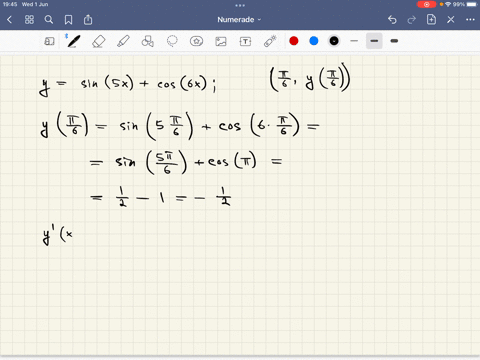Select the Lasso selection tool
Image resolution: width=480 pixels, height=360 pixels.
click(x=172, y=41)
